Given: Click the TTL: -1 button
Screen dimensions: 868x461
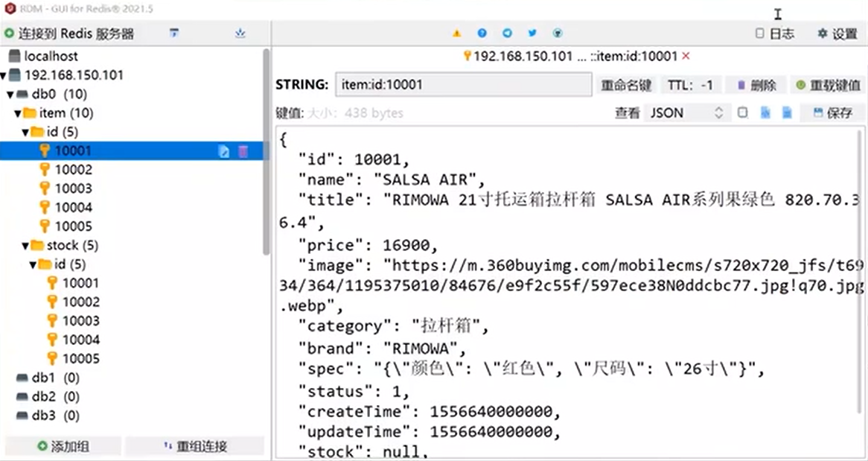Looking at the screenshot, I should click(690, 86).
